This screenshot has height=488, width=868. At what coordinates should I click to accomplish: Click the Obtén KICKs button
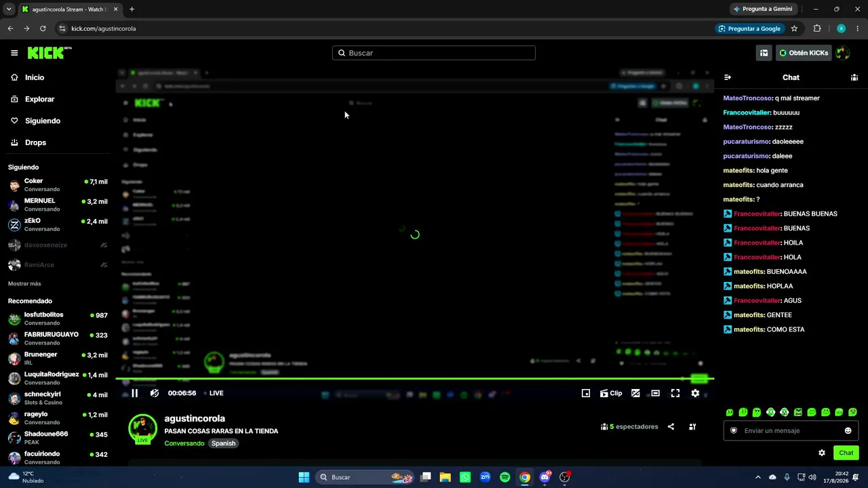[x=804, y=53]
